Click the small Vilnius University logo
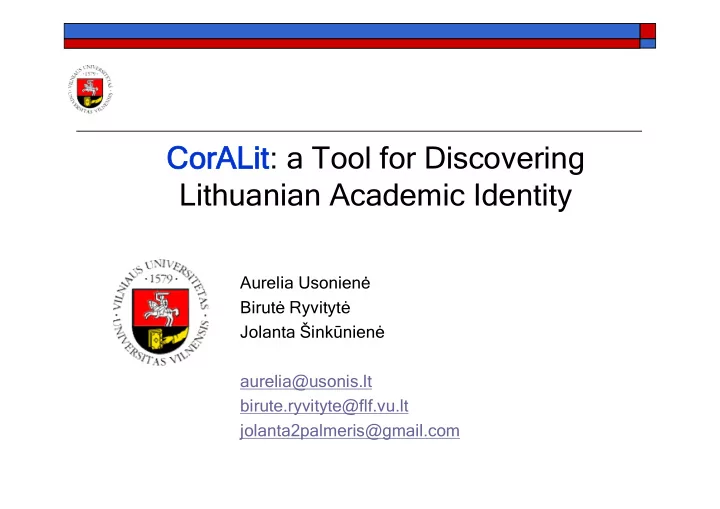720x509 pixels. 90,90
